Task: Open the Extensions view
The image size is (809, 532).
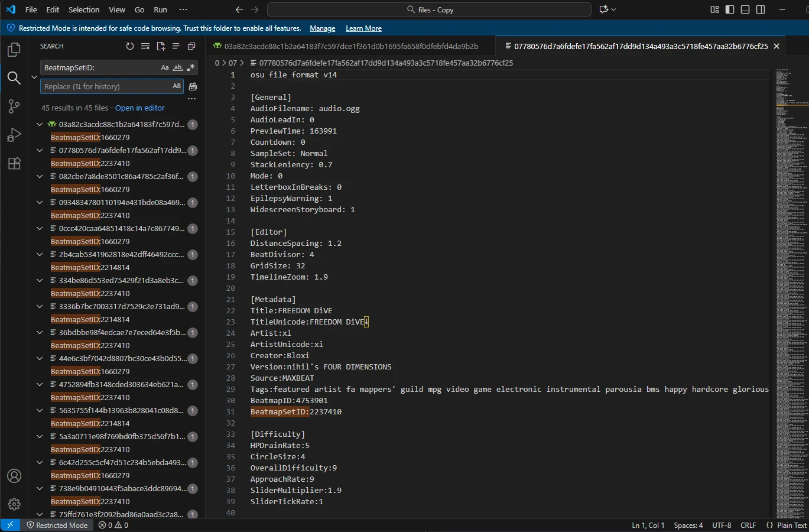Action: tap(14, 163)
